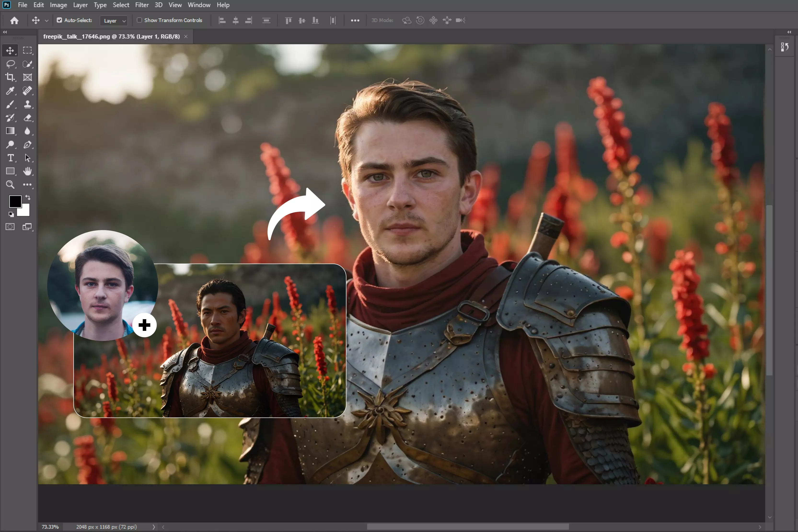Viewport: 798px width, 532px height.
Task: Select the Rectangle shape tool
Action: (x=10, y=171)
